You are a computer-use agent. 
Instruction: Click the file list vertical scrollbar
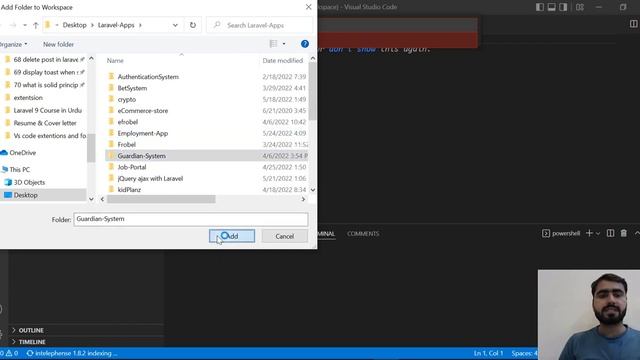313,92
